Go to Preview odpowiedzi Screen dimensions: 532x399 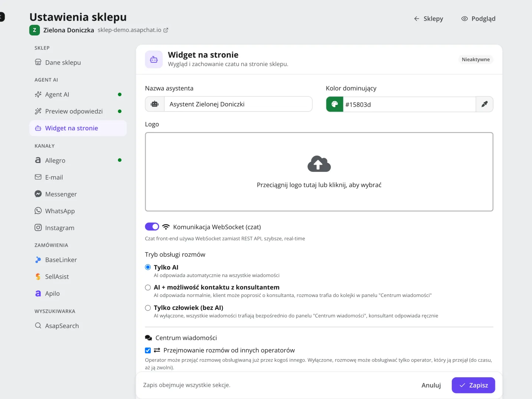pos(78,111)
